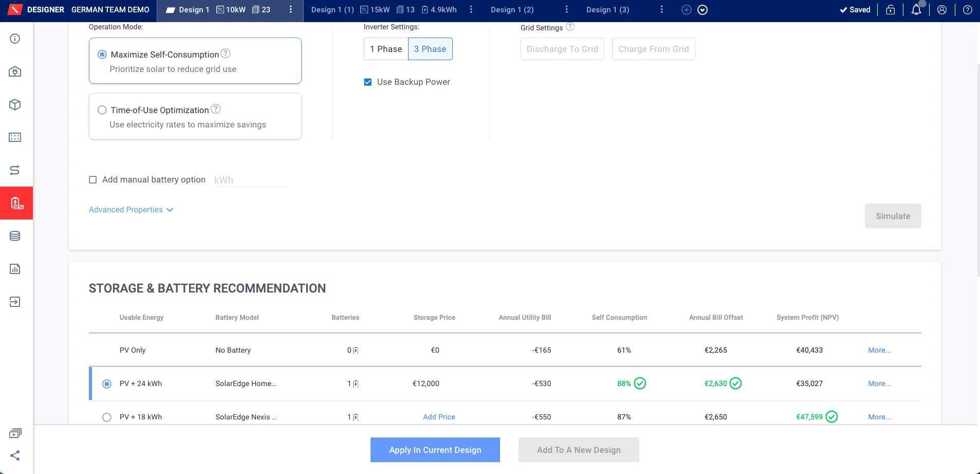Open Design 1 (3) tab options menu
The width and height of the screenshot is (980, 474).
(662, 10)
